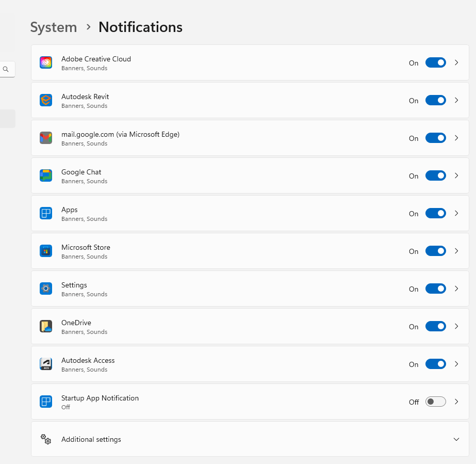Click the Autodesk Revit label

pos(85,97)
